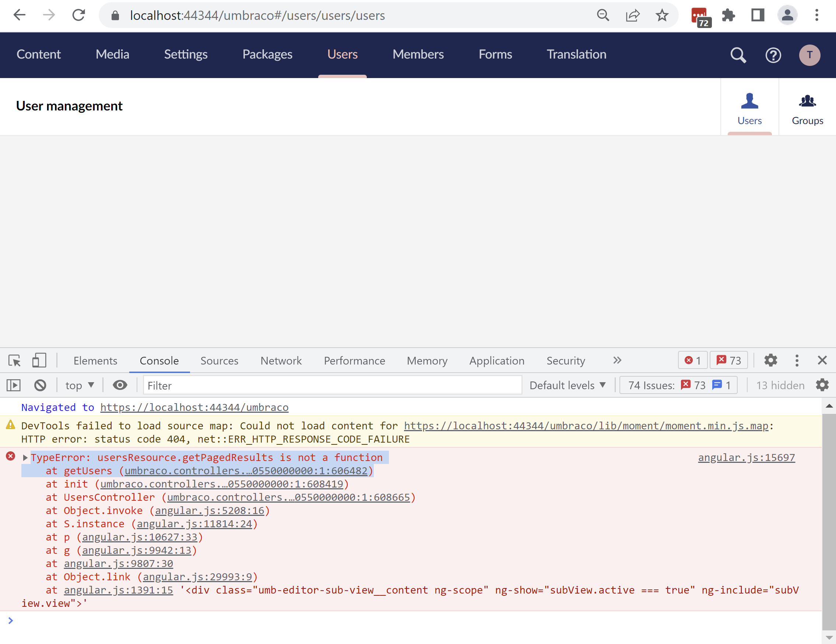Image resolution: width=836 pixels, height=644 pixels.
Task: Switch to the Application tab
Action: pyautogui.click(x=497, y=360)
